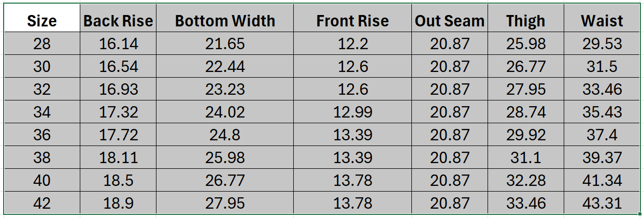The width and height of the screenshot is (644, 218).
Task: Select Thigh value 29.92
Action: click(525, 135)
